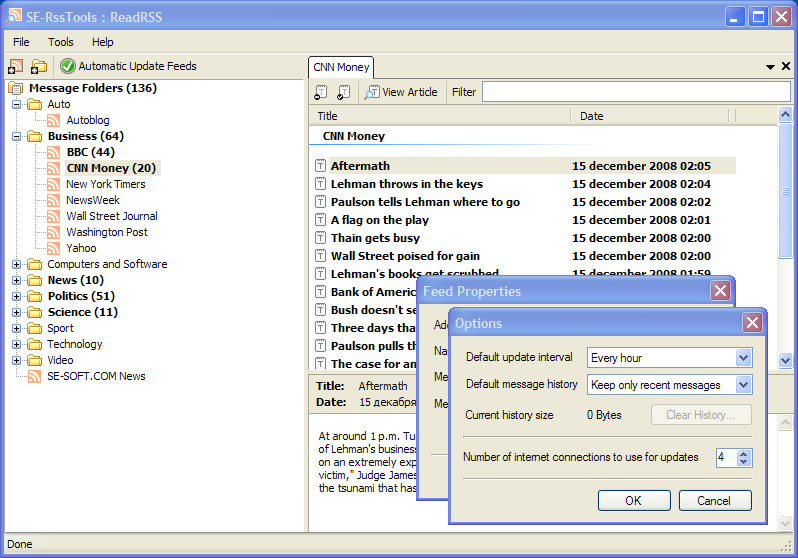Click the News folder icon
798x558 pixels.
tap(35, 281)
